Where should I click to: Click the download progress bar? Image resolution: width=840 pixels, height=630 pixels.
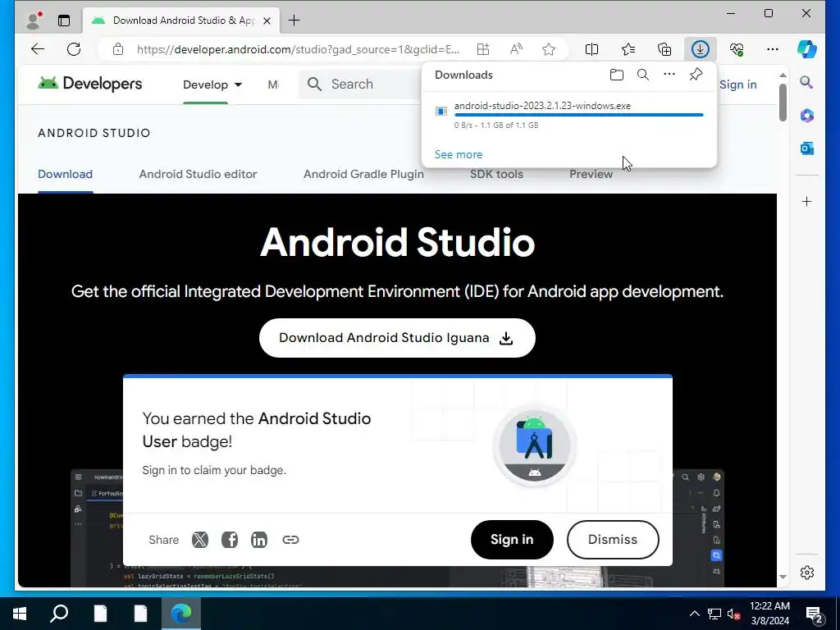tap(578, 115)
